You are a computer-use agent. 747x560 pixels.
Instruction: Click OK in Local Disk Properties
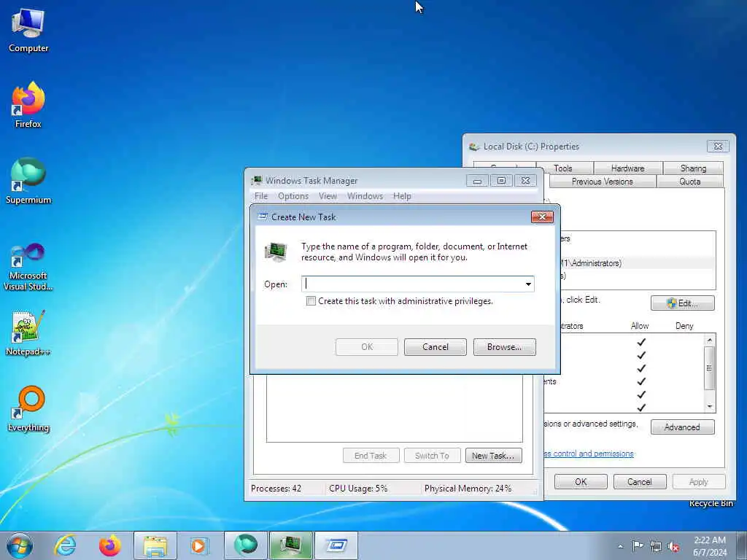tap(581, 482)
